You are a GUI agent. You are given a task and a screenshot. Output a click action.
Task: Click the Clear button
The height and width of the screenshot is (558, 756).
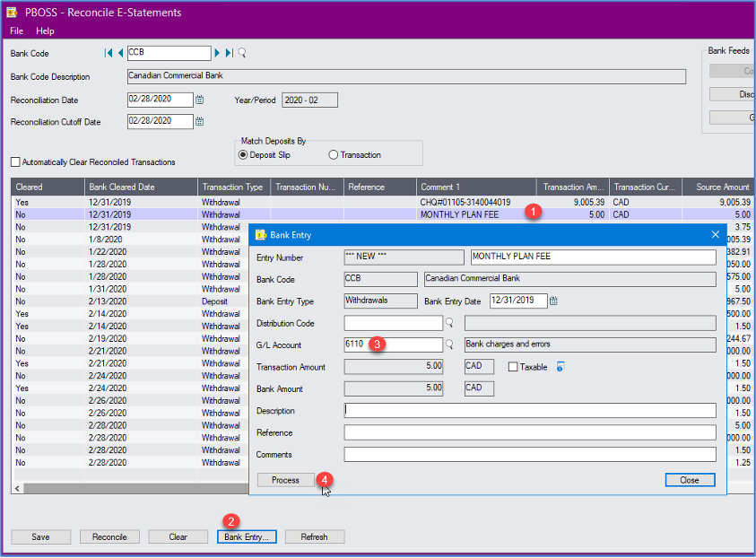pyautogui.click(x=178, y=536)
